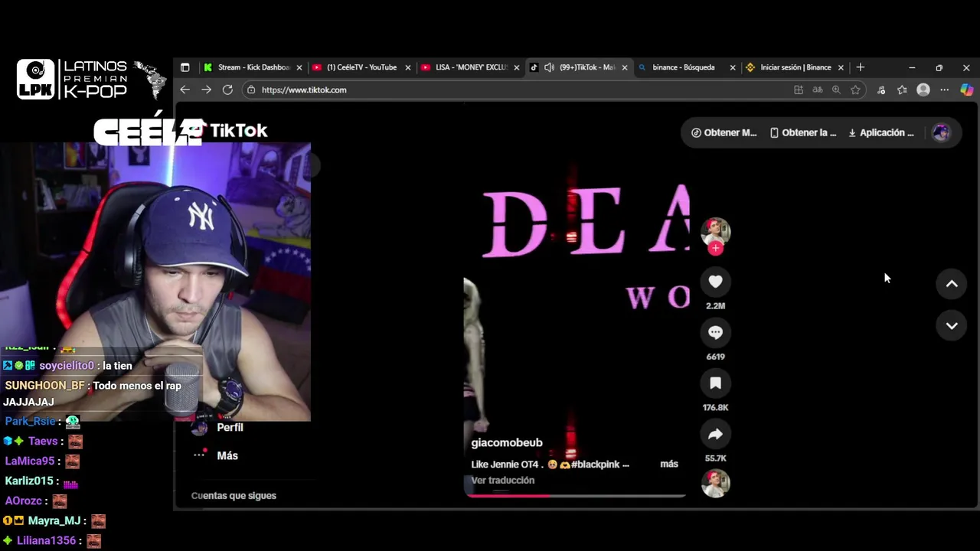Image resolution: width=980 pixels, height=551 pixels.
Task: Like the TikTok video with heart icon
Action: (715, 282)
